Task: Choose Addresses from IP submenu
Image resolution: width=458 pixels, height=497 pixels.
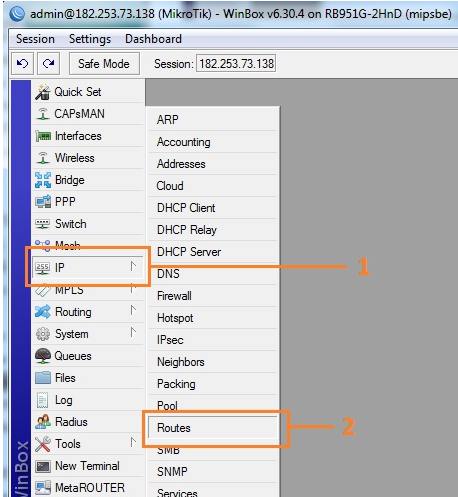Action: 213,164
